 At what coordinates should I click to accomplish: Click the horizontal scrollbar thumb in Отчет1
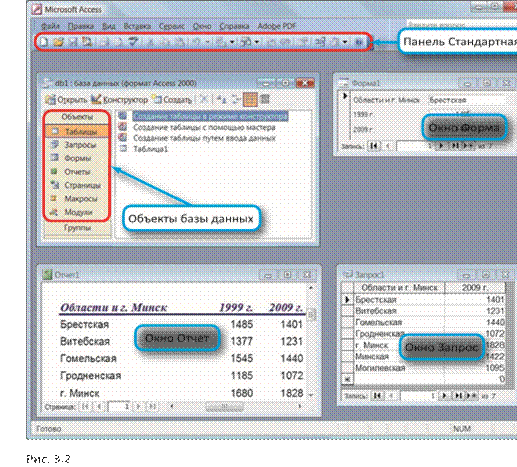point(224,406)
